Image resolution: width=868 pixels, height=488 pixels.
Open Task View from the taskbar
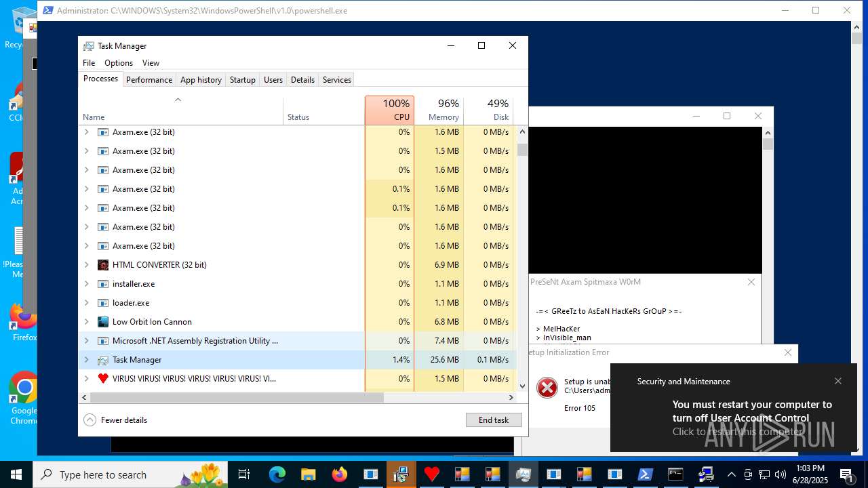pos(244,474)
